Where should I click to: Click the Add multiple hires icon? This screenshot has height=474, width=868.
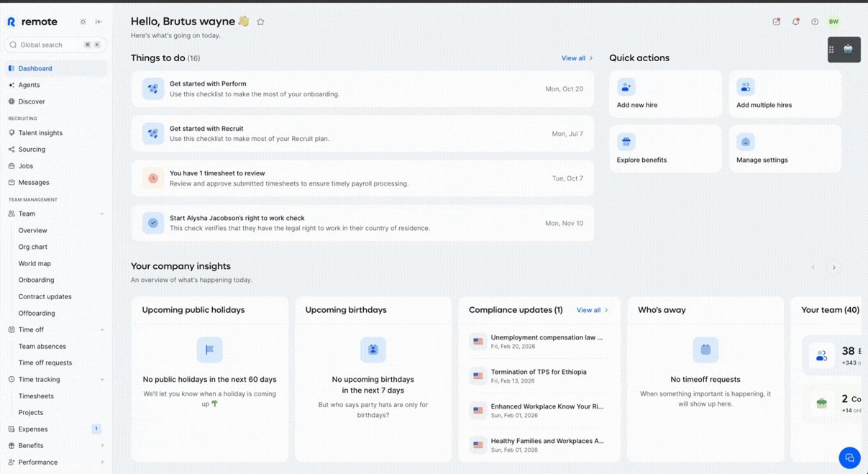tap(746, 87)
